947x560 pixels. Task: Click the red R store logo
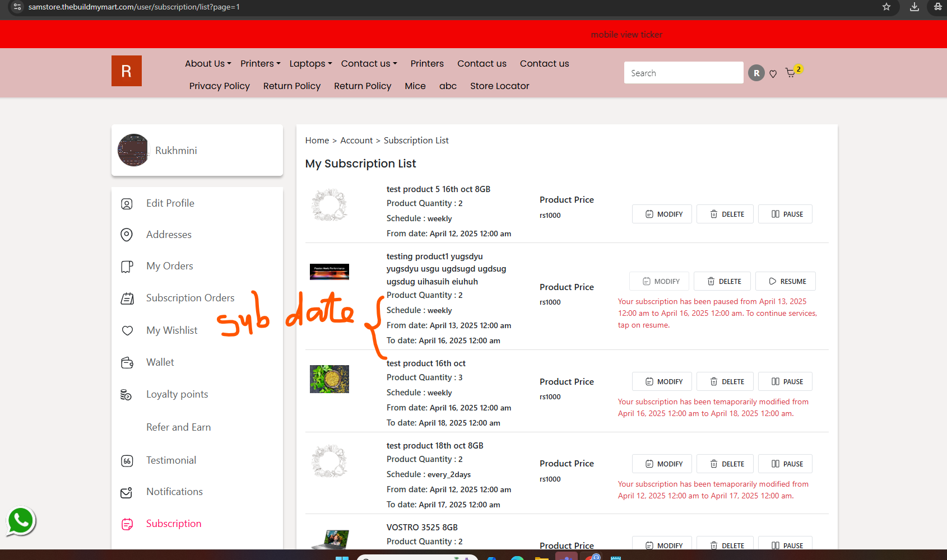(x=127, y=71)
